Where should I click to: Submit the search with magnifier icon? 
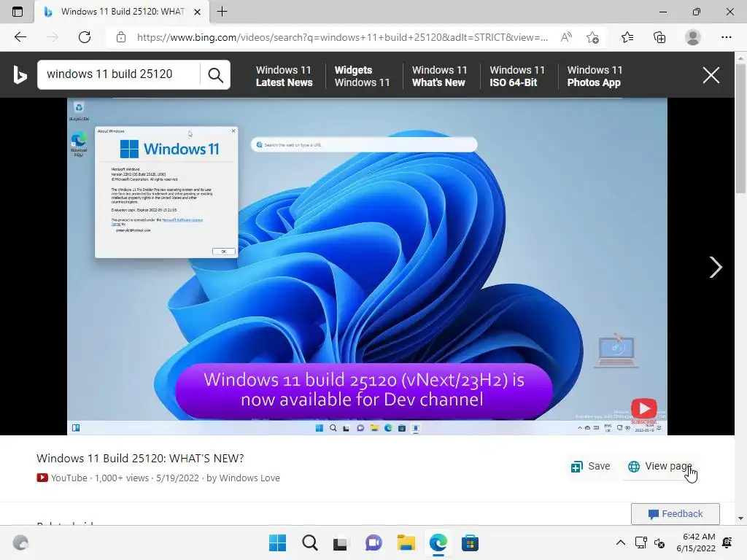[x=215, y=75]
